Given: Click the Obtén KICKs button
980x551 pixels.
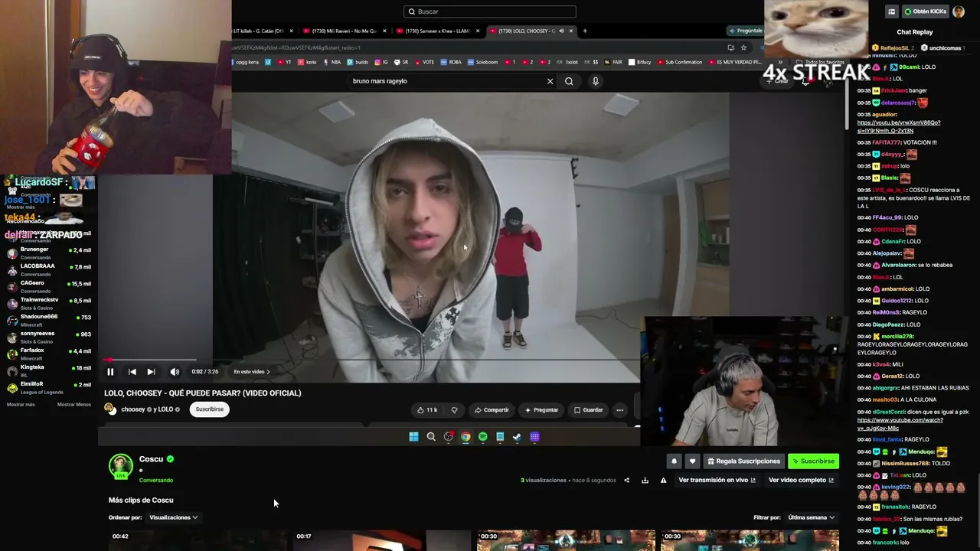Looking at the screenshot, I should [x=925, y=11].
